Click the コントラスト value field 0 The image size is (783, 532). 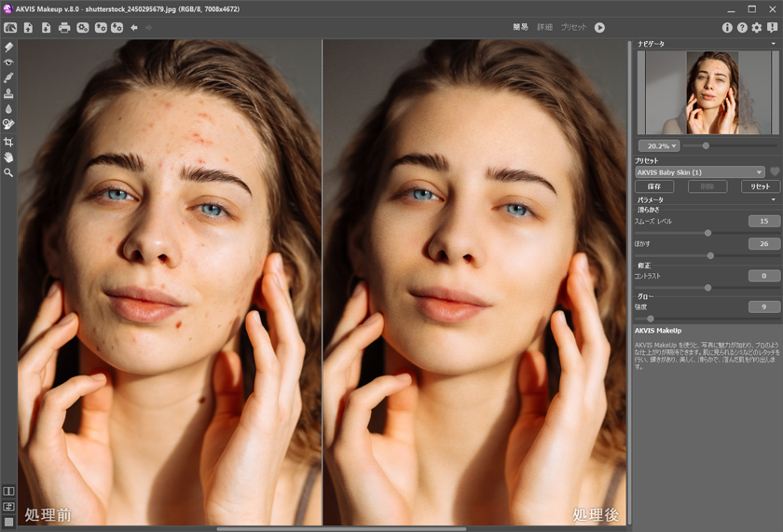click(x=764, y=276)
